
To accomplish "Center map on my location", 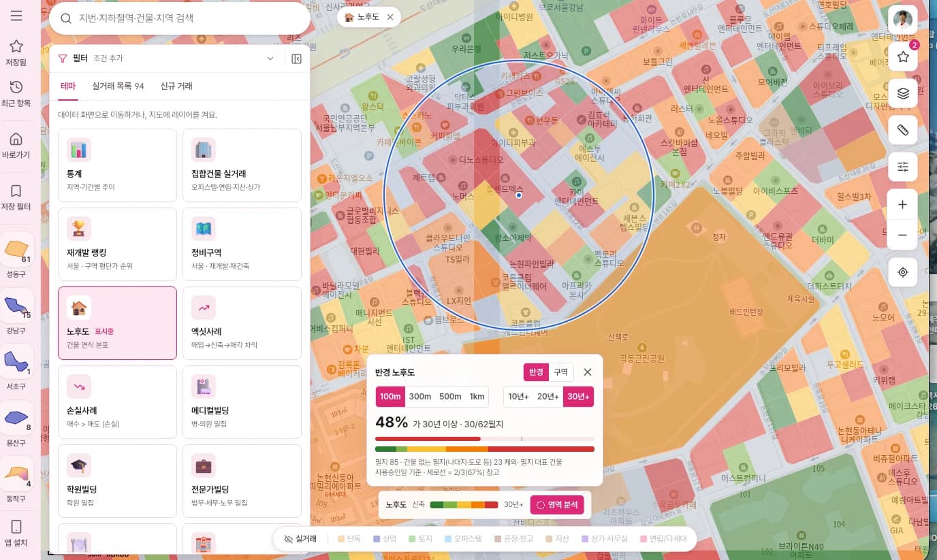I will pos(903,272).
